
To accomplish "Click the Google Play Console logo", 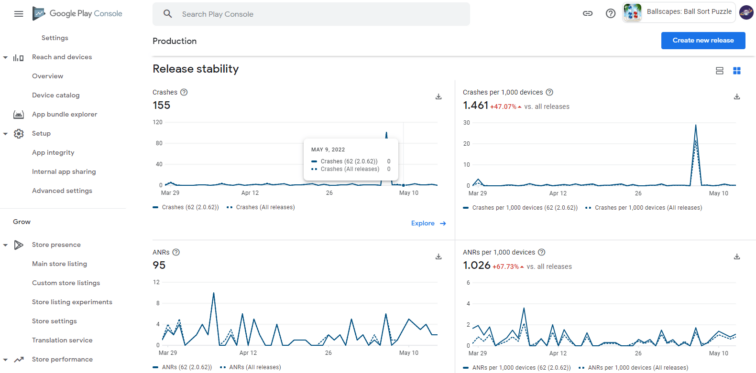I will [77, 14].
